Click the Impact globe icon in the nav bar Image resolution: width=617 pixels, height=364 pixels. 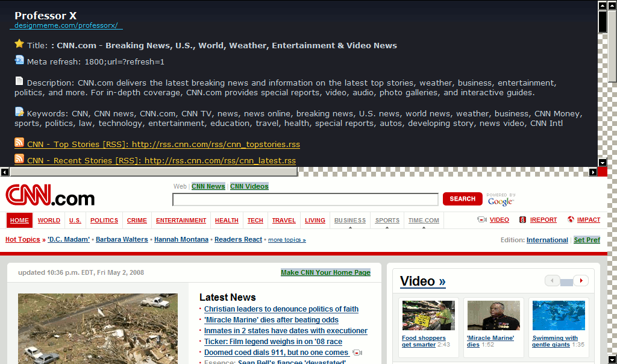pos(571,219)
